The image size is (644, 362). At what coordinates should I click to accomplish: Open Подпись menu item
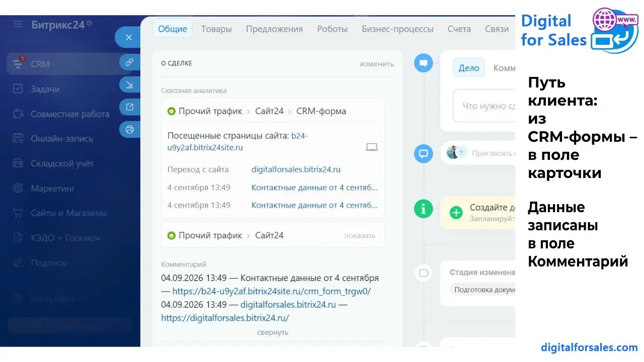point(48,262)
